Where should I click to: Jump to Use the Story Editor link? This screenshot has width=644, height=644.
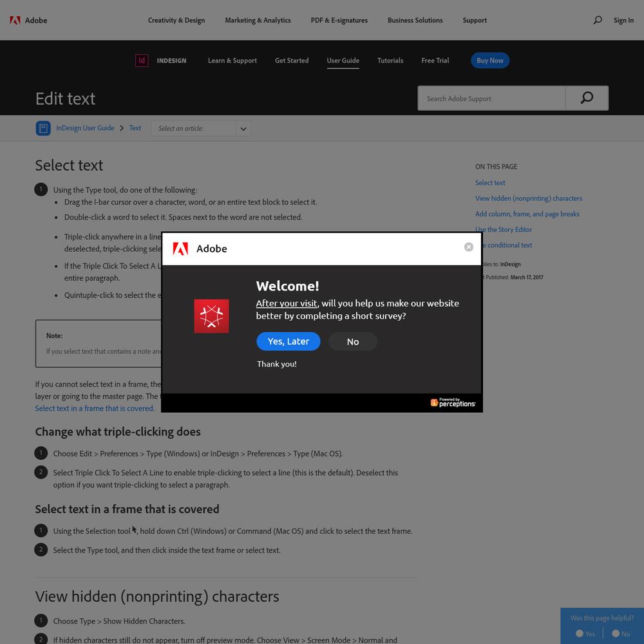[504, 230]
